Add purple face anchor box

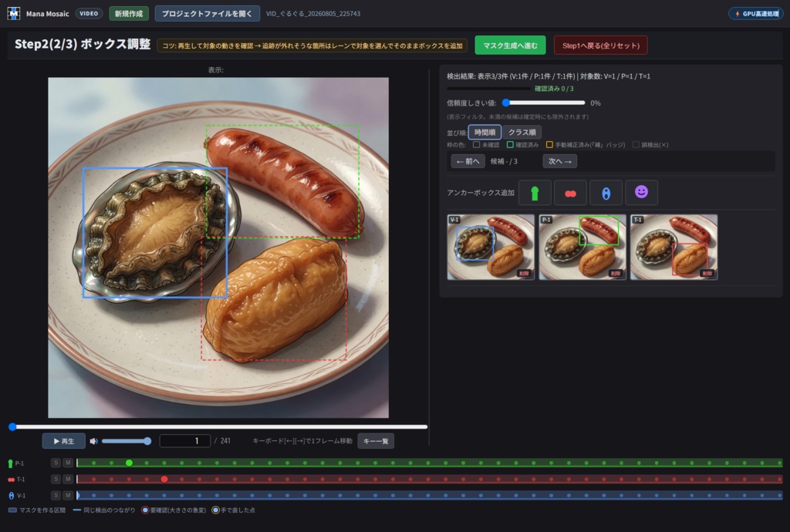(x=641, y=193)
